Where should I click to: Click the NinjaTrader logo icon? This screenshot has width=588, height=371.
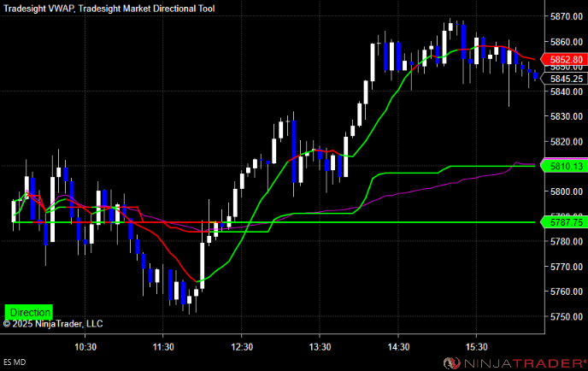coord(452,363)
